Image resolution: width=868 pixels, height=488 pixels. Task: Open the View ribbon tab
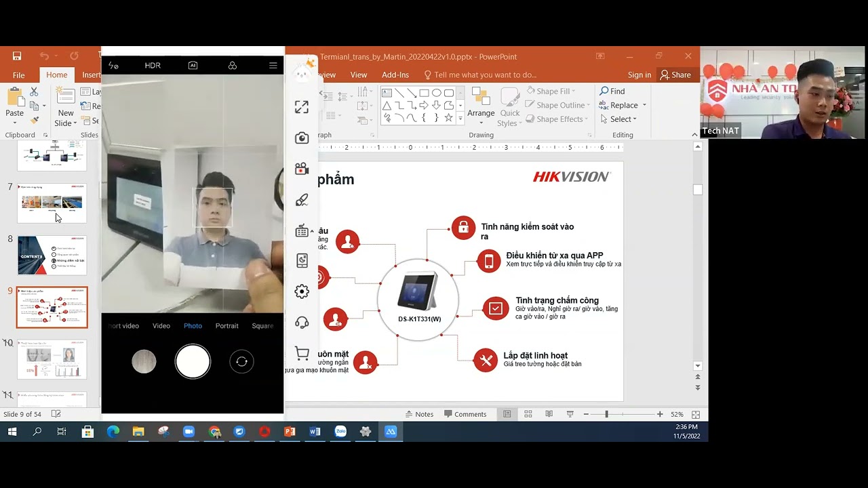point(359,75)
